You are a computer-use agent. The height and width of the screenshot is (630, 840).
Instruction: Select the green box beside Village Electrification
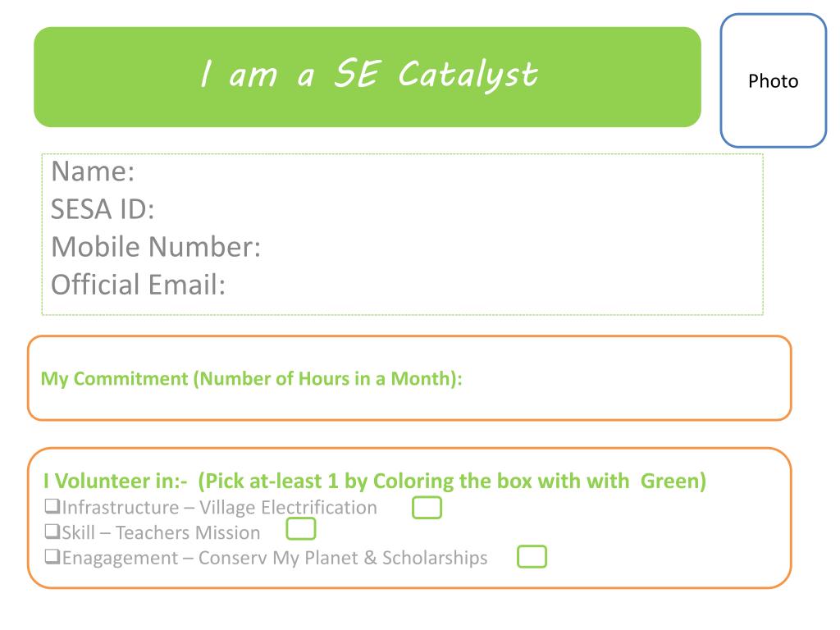[x=427, y=507]
